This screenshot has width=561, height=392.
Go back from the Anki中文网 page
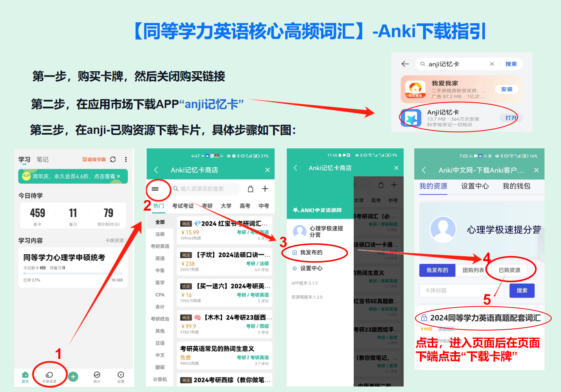[424, 170]
